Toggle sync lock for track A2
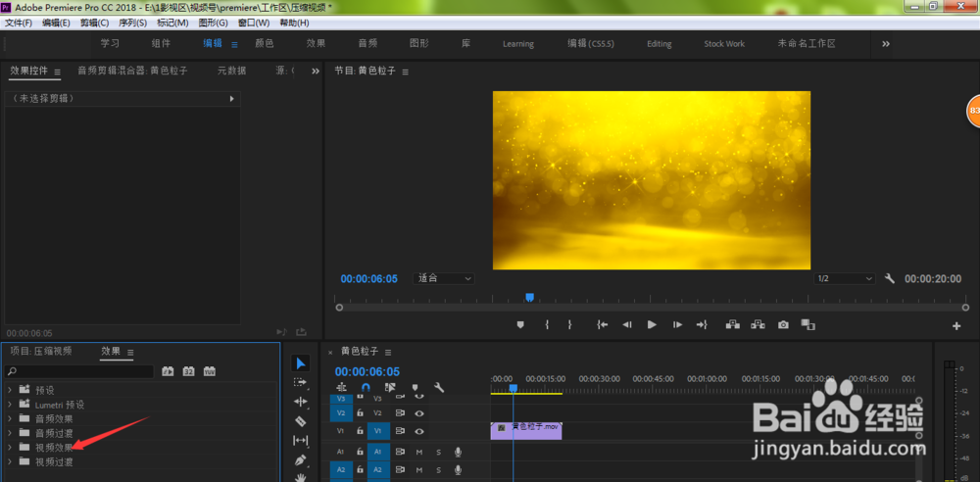This screenshot has height=482, width=980. [x=400, y=469]
